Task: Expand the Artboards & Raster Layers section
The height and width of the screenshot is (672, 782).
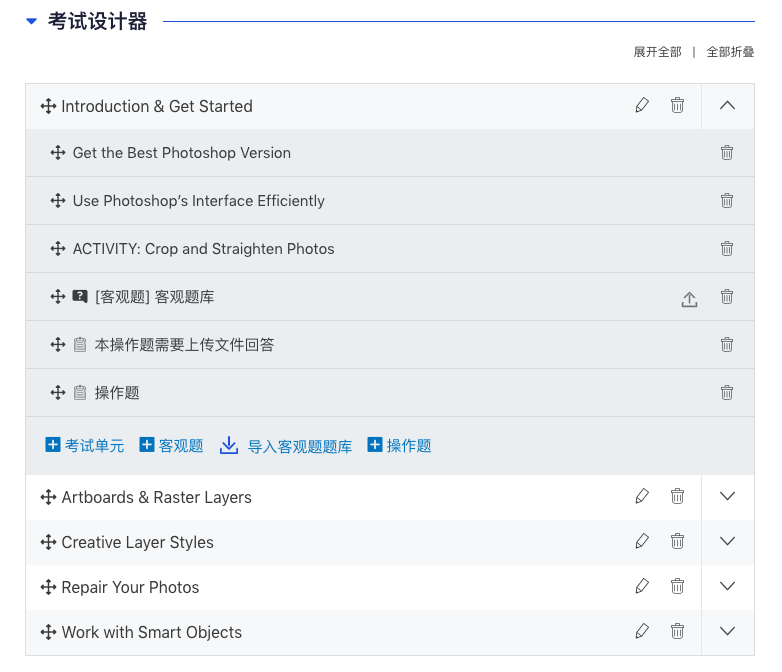Action: click(727, 496)
